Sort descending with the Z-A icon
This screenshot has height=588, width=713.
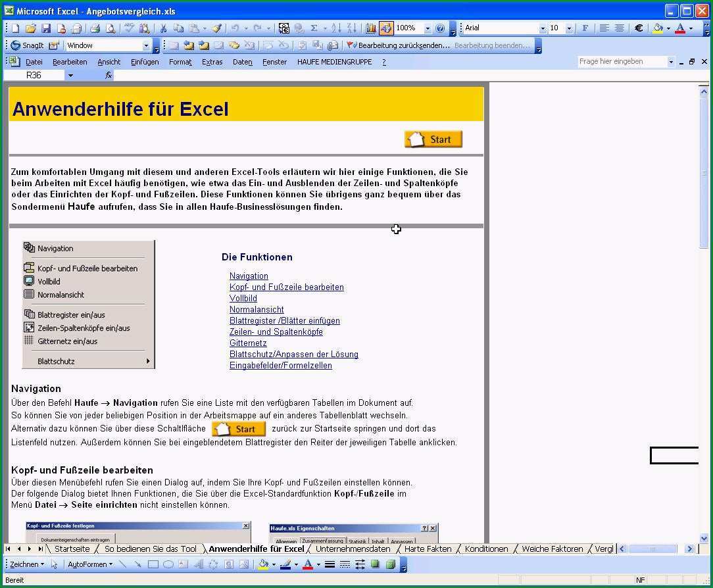[351, 28]
